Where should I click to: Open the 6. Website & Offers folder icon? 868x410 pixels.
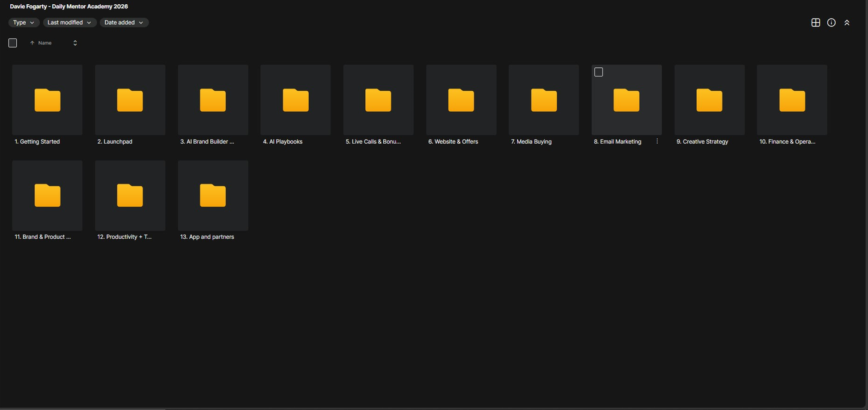pos(461,100)
